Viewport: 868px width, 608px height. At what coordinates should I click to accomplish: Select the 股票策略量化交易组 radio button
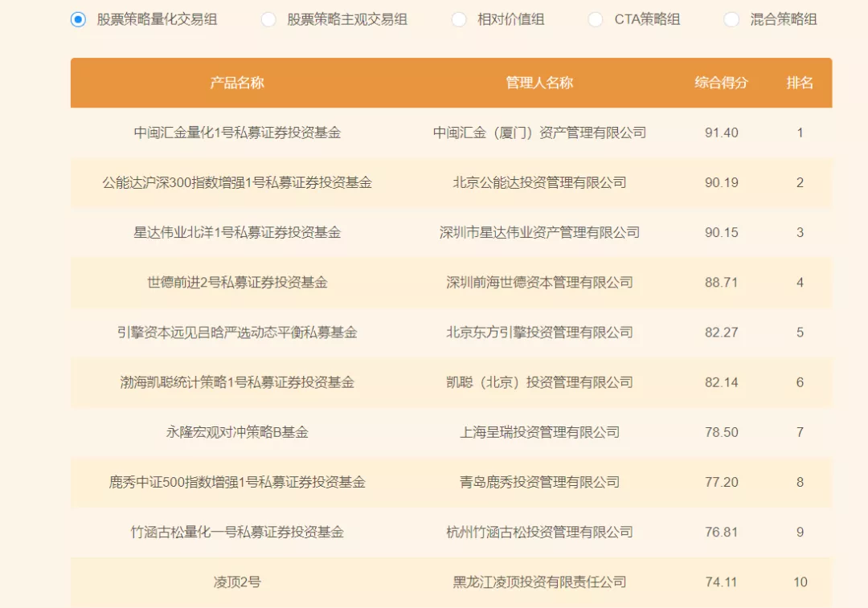78,20
